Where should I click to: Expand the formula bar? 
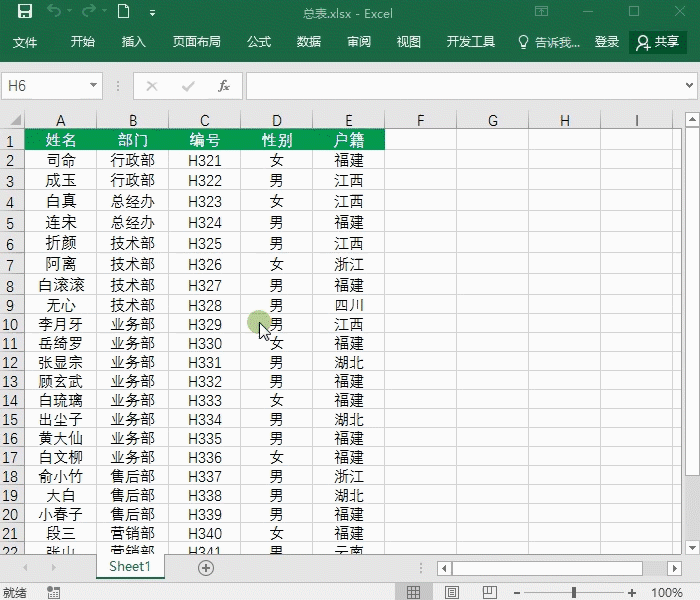[x=689, y=86]
